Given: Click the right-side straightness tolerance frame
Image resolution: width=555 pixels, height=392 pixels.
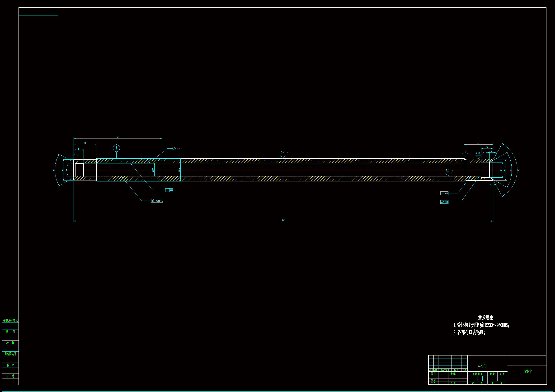Looking at the screenshot, I should point(444,193).
